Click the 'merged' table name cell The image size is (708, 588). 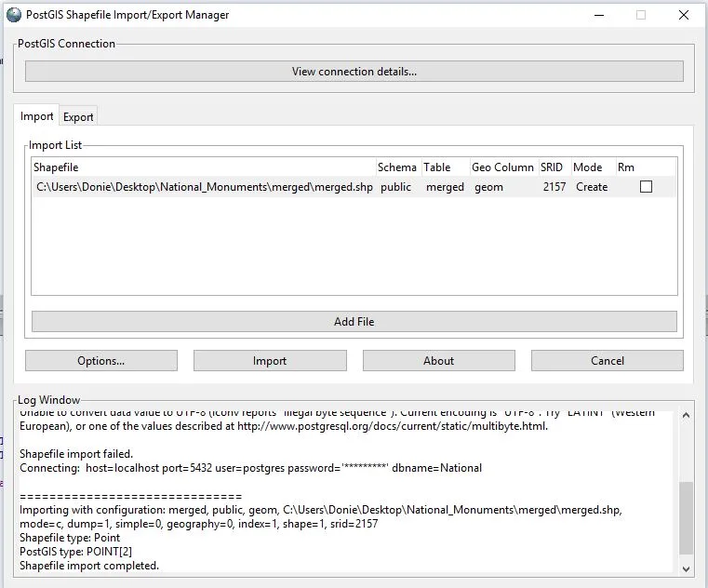tap(445, 187)
